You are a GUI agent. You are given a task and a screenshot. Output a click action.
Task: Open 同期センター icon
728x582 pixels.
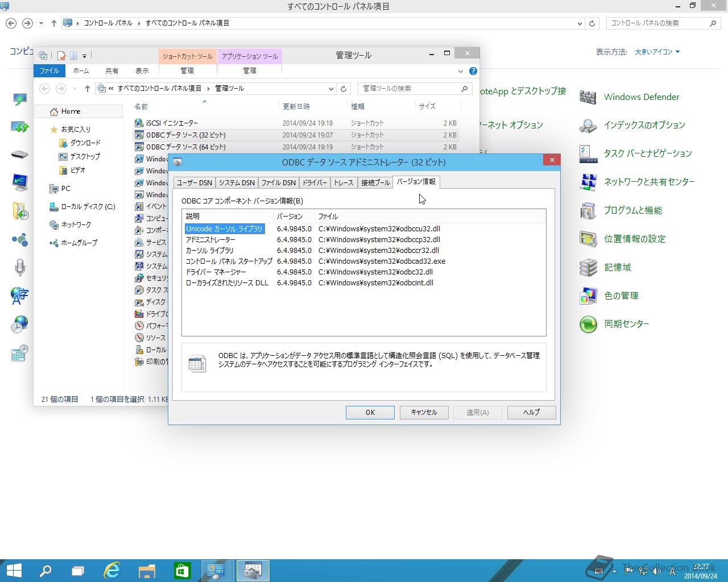[x=614, y=325]
